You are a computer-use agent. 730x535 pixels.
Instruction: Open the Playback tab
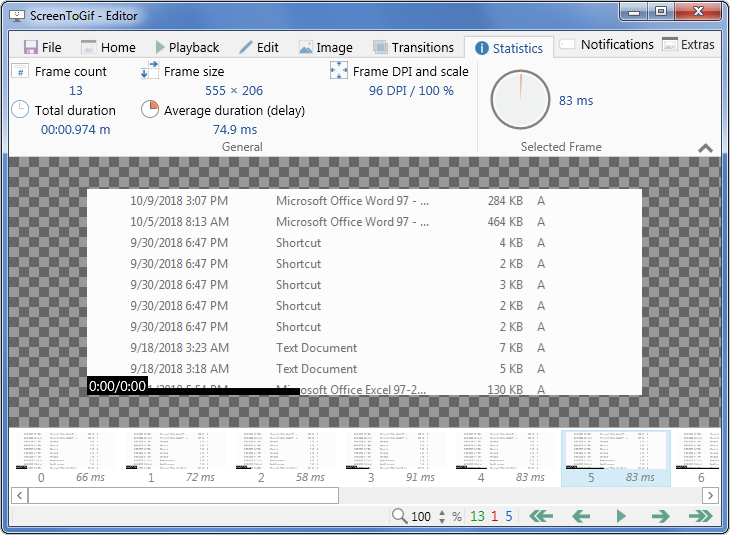tap(187, 47)
